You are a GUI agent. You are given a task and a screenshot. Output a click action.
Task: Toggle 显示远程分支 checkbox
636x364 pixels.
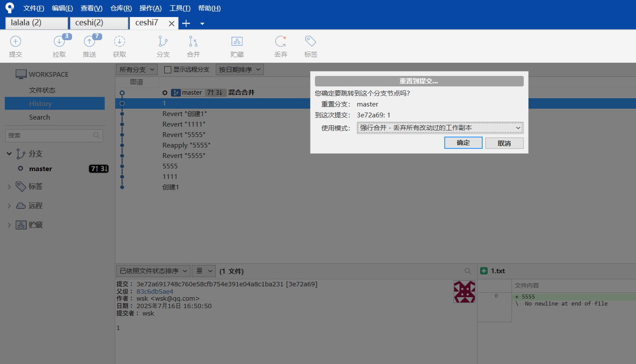point(167,69)
